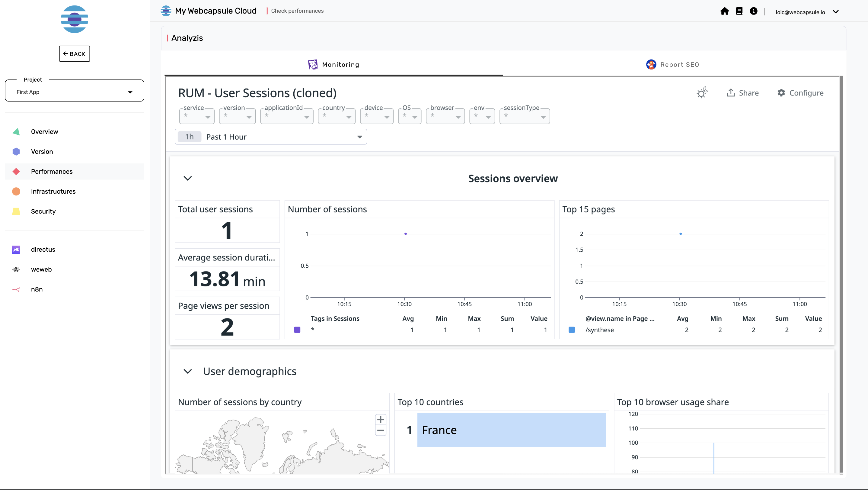Open the version filter dropdown

pyautogui.click(x=237, y=116)
